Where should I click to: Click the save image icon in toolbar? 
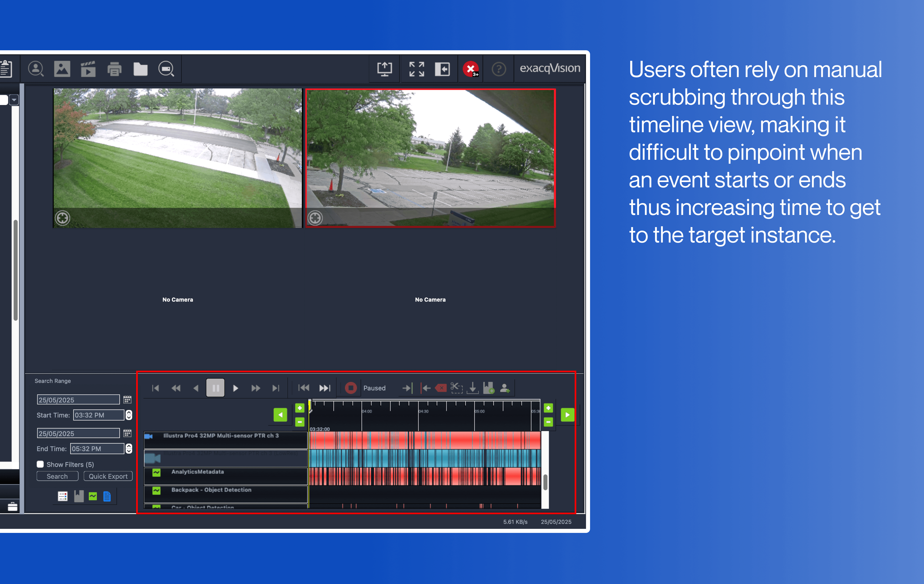62,69
